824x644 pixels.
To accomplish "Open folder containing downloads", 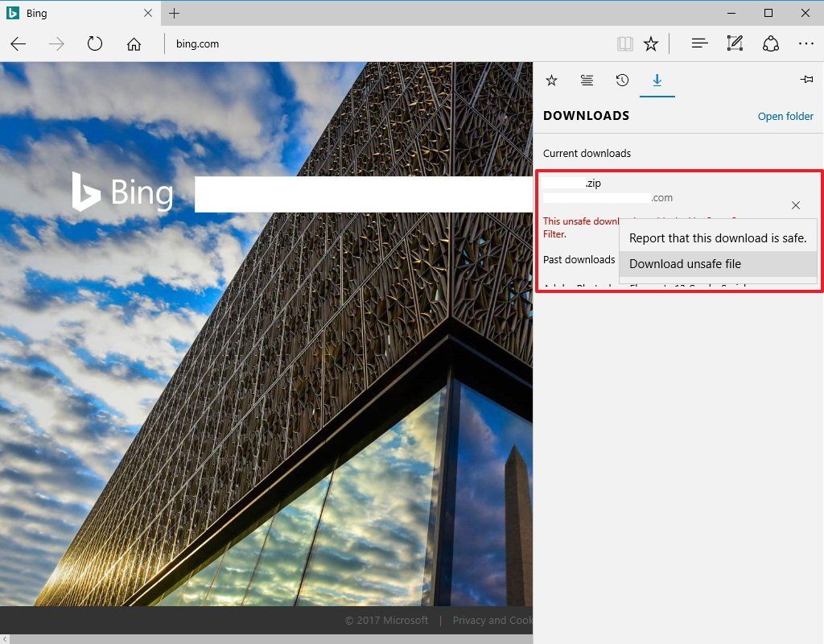I will [785, 116].
